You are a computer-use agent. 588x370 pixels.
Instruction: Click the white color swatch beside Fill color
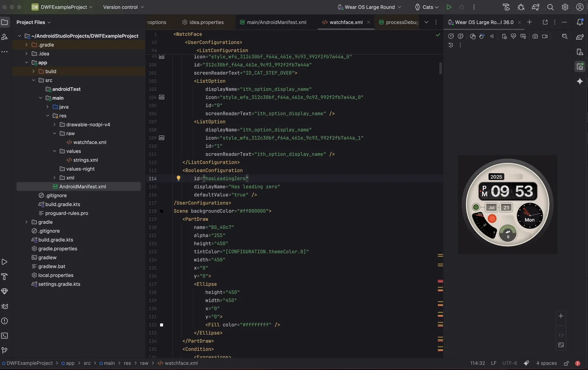coord(162,325)
